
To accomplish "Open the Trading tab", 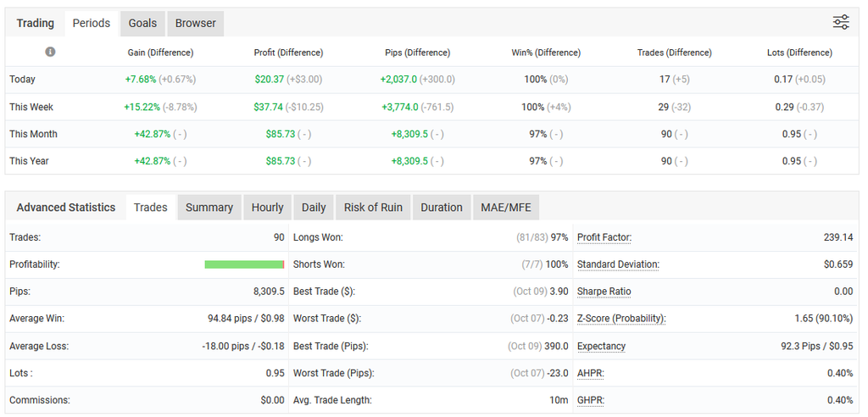I will point(36,24).
